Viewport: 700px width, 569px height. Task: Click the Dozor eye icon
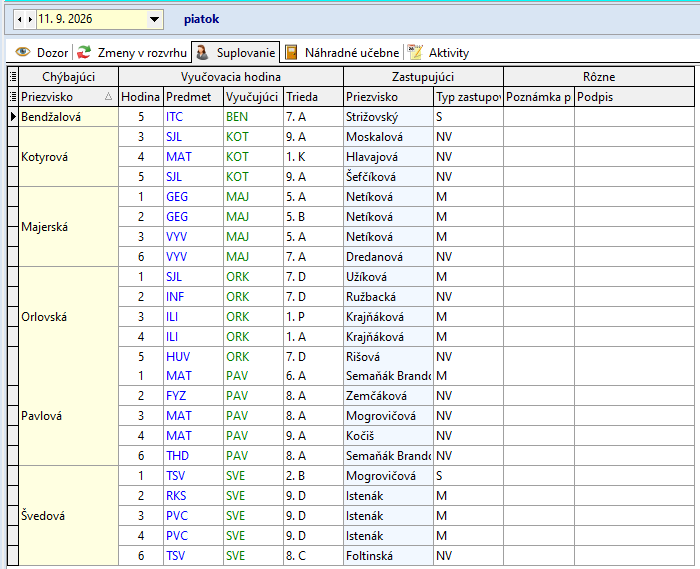[23, 52]
